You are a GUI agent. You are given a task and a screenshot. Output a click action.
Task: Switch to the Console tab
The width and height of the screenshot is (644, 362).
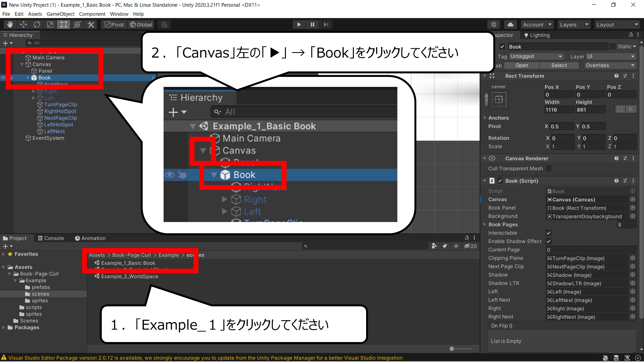[x=51, y=238]
